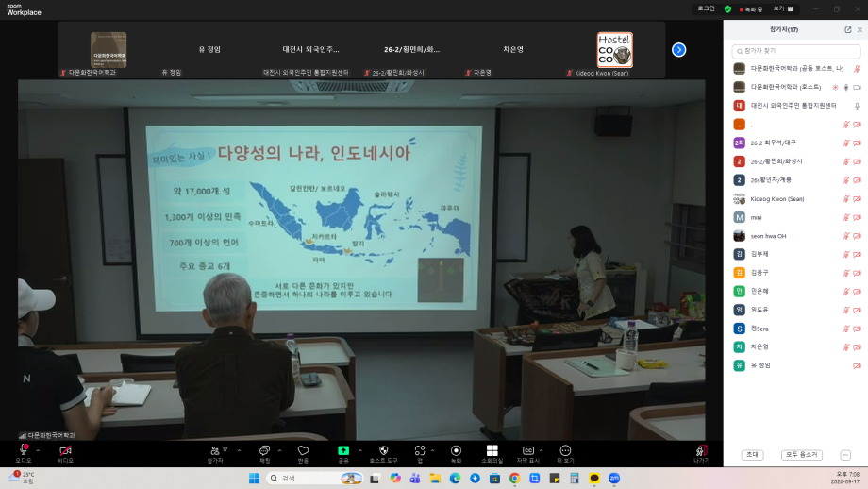Viewport: 868px width, 489px height.
Task: Open 소회의실 breakout rooms
Action: coord(492,453)
